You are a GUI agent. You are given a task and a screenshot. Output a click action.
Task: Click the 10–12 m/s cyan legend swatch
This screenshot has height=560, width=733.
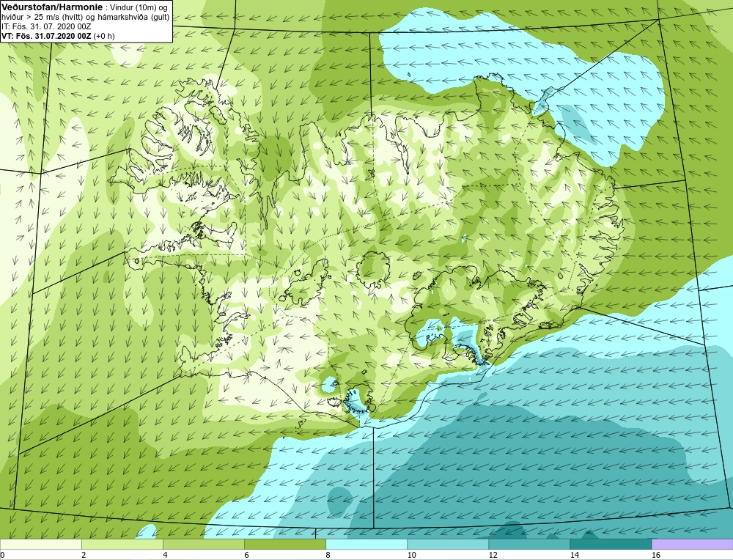pos(447,544)
